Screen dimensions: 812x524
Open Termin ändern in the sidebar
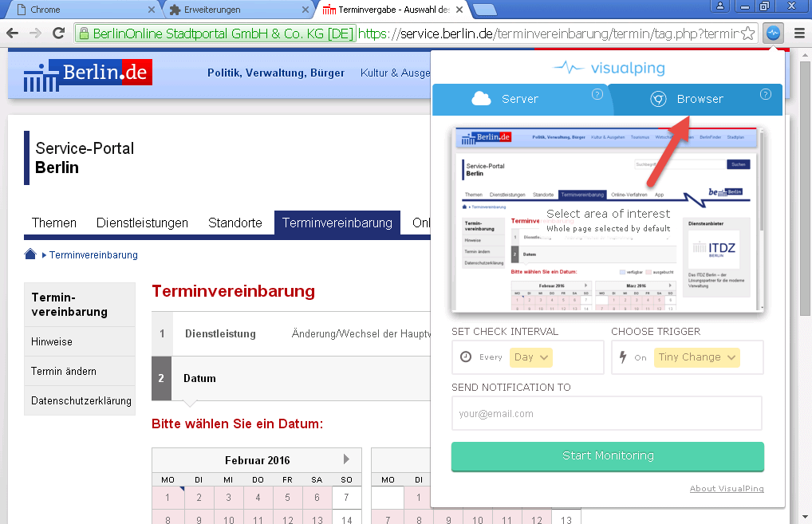coord(80,371)
